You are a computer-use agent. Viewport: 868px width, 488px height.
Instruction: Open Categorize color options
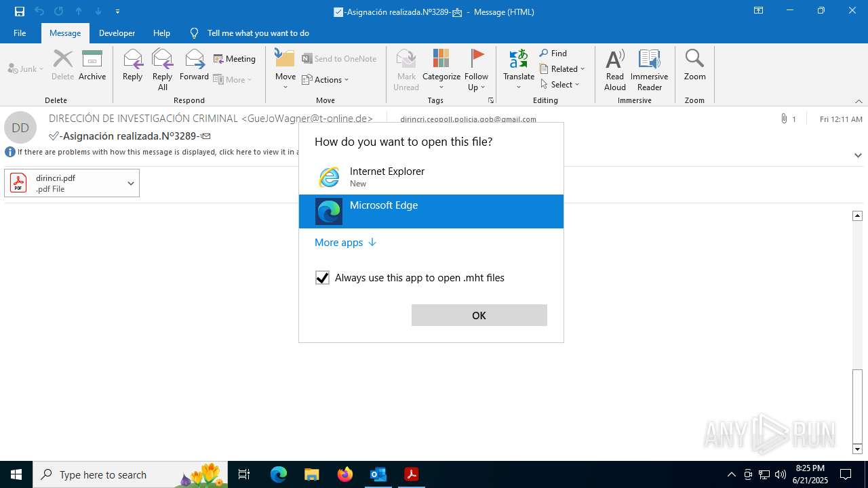(x=441, y=70)
